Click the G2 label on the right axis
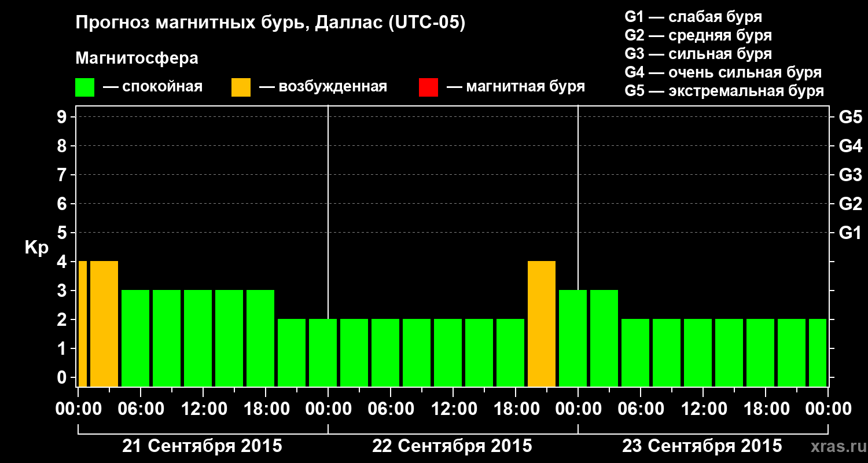The height and width of the screenshot is (463, 868). [850, 204]
